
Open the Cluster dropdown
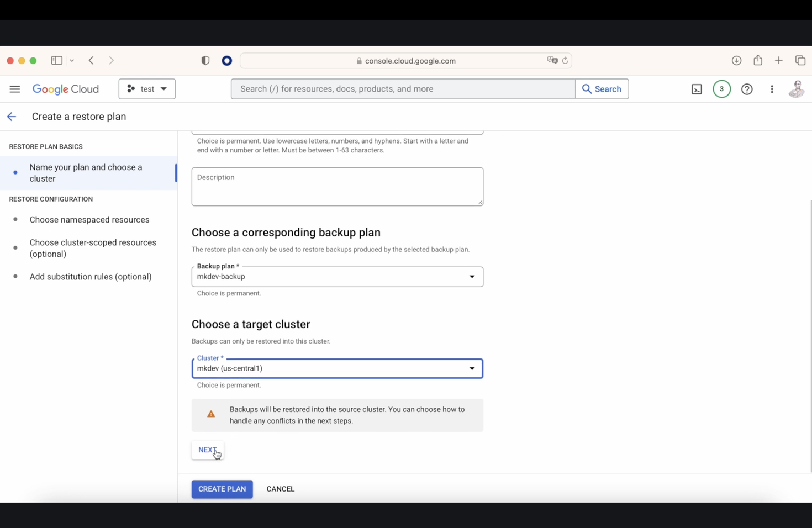point(338,368)
